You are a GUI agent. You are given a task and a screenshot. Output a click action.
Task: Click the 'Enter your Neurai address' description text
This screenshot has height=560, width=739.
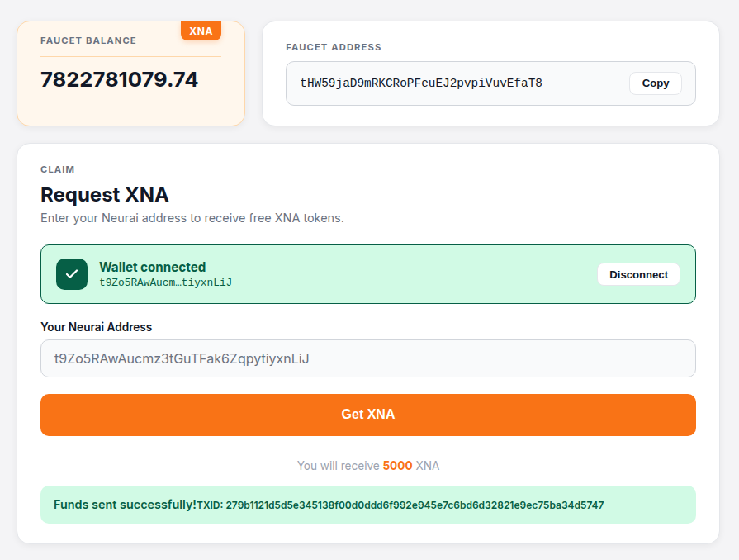click(x=192, y=218)
